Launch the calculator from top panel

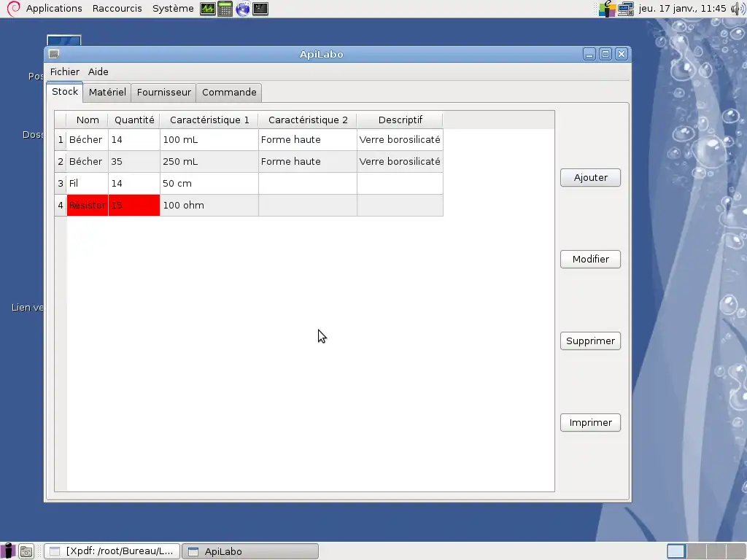coord(225,9)
